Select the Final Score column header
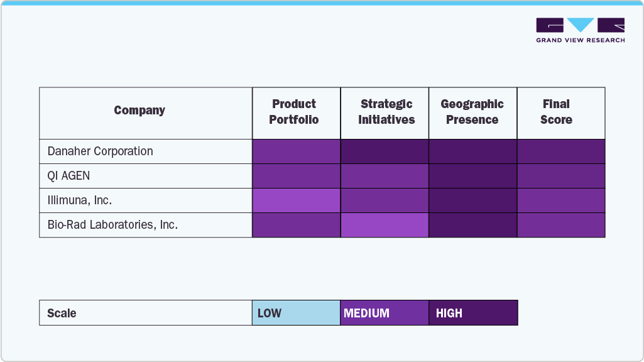 click(x=556, y=112)
